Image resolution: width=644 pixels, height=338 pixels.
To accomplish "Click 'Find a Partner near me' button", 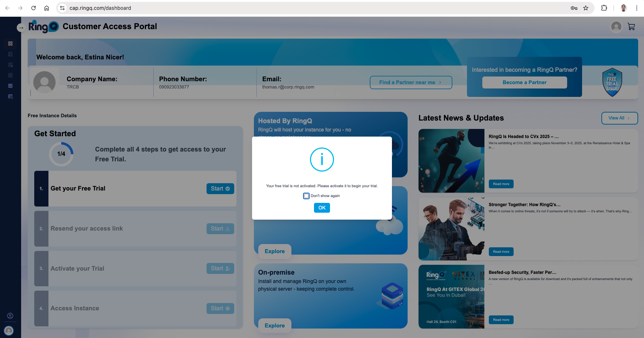I will [x=411, y=82].
